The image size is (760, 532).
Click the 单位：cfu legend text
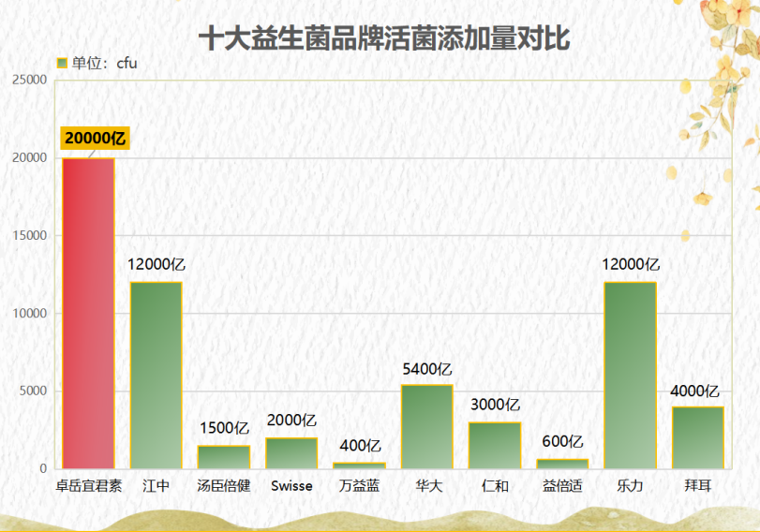pos(104,63)
